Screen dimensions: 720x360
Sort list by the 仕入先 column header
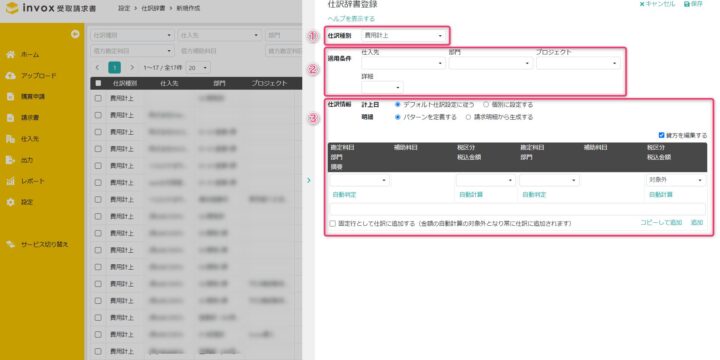pyautogui.click(x=169, y=83)
